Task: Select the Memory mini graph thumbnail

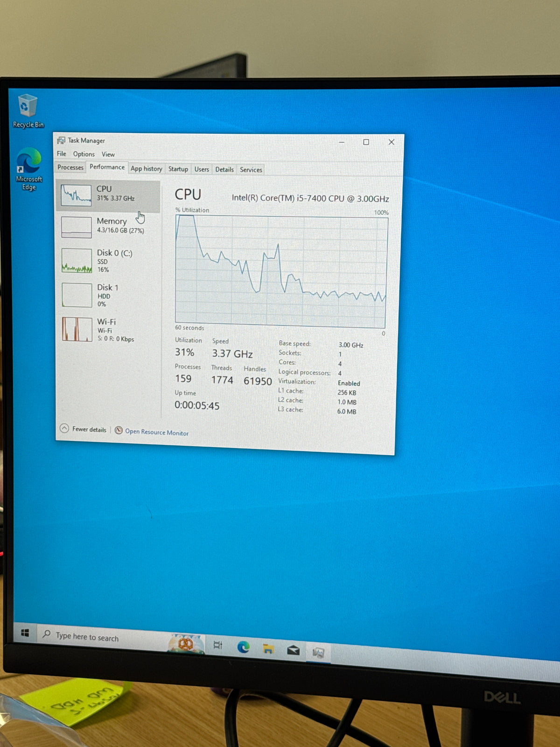Action: click(77, 227)
